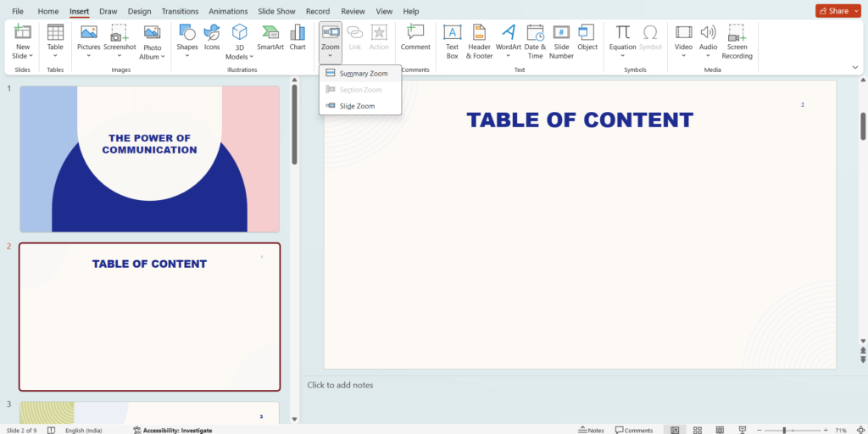This screenshot has height=434, width=868.
Task: Insert Slide Number
Action: coord(561,39)
